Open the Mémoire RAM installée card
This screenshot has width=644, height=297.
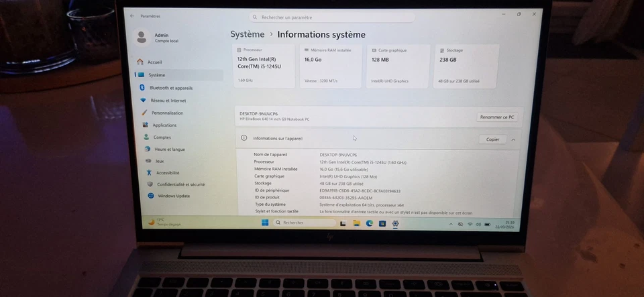click(x=331, y=66)
